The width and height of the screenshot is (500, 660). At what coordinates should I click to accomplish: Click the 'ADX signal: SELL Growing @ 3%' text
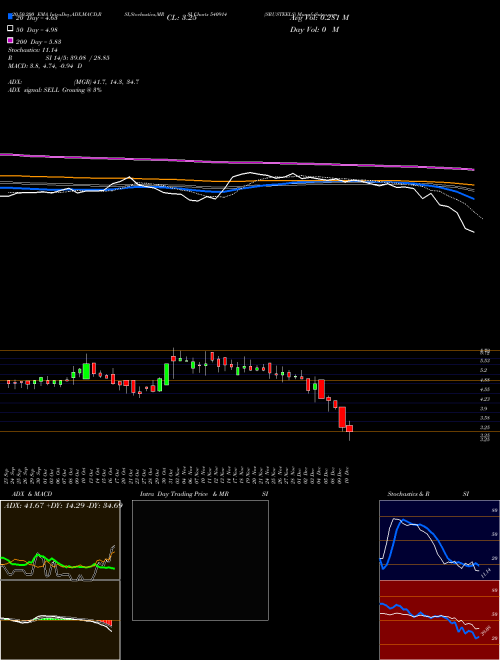click(x=55, y=90)
